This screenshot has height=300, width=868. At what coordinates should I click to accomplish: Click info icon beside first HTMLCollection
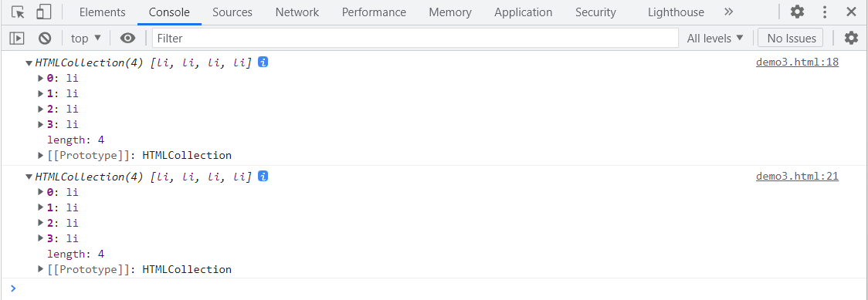263,62
